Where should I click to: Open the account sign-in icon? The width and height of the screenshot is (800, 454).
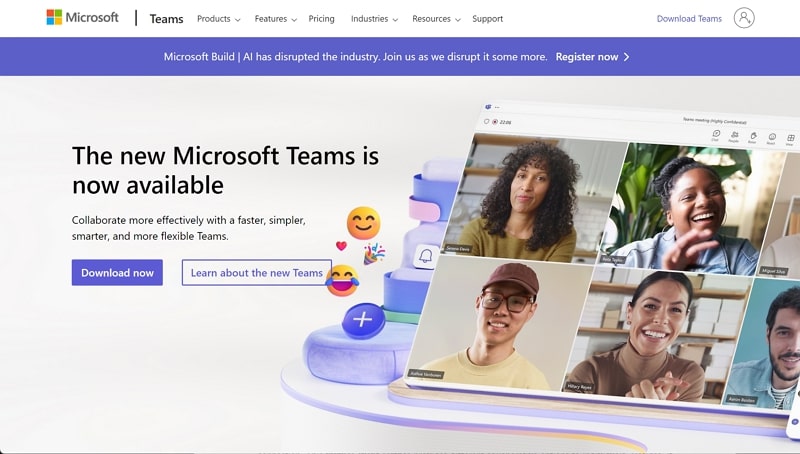(x=744, y=18)
